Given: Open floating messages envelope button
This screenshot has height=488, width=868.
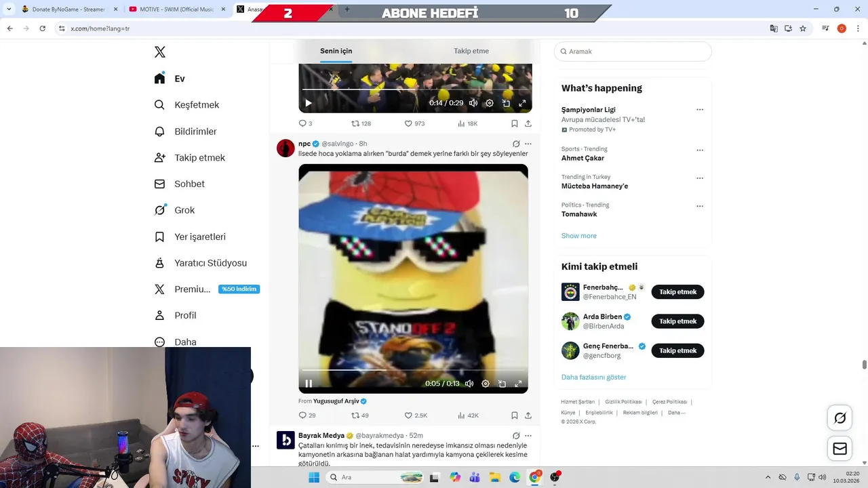Looking at the screenshot, I should click(840, 449).
